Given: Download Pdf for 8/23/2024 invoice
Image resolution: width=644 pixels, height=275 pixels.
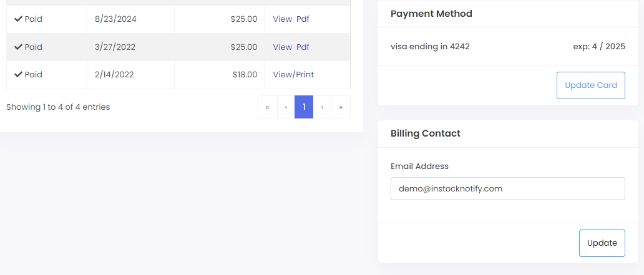Looking at the screenshot, I should 303,19.
